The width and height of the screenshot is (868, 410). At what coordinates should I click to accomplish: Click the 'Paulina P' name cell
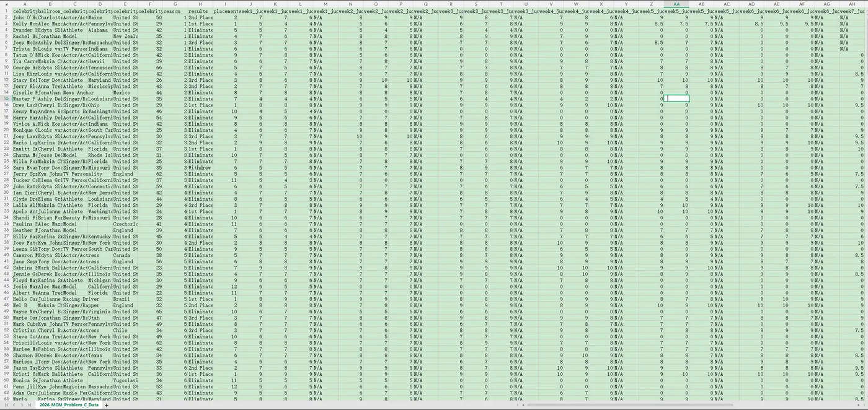[25, 224]
